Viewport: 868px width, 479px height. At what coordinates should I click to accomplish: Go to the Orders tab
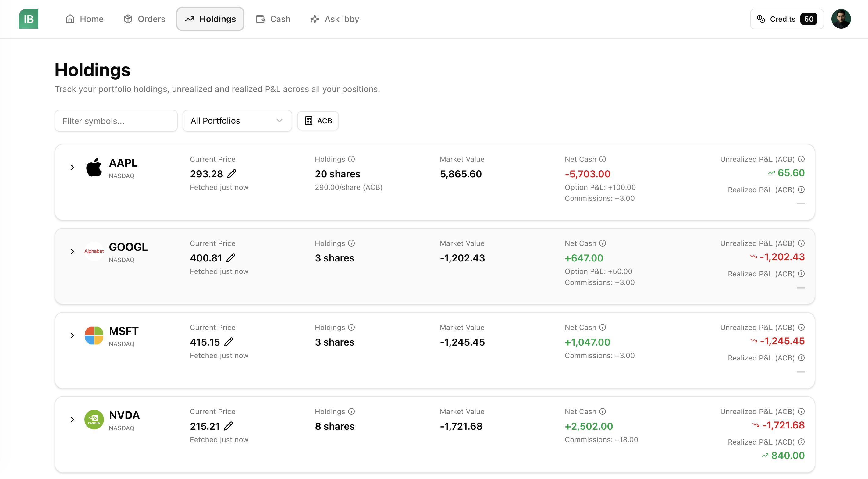(144, 19)
